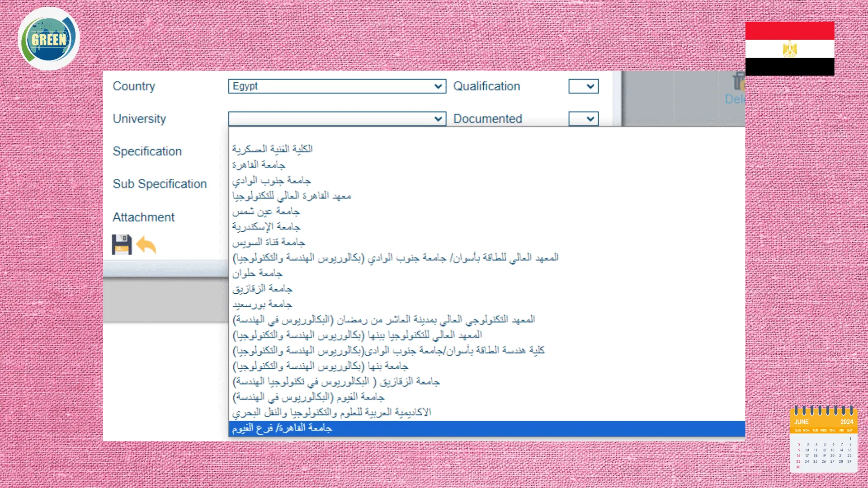
Task: Select جامعة عين شمس option
Action: pyautogui.click(x=266, y=211)
